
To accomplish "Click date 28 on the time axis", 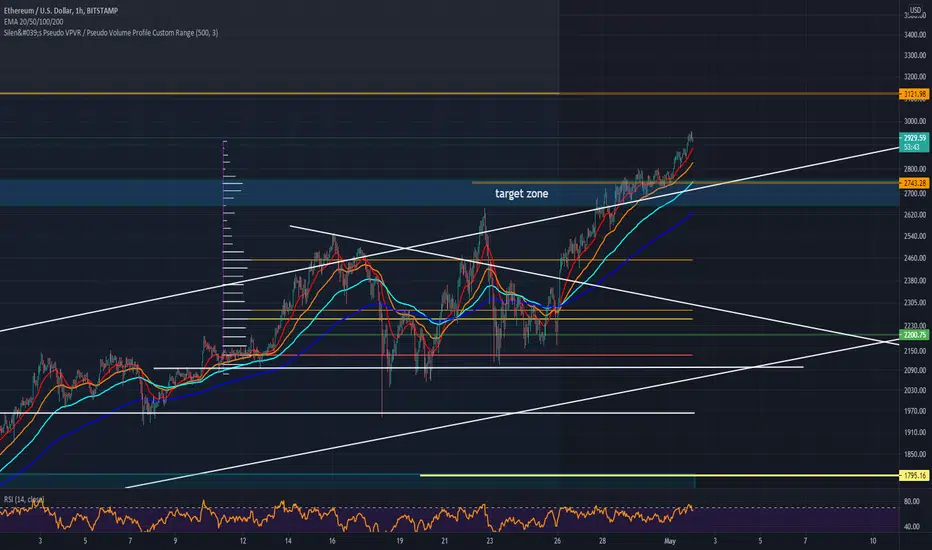I will 602,541.
